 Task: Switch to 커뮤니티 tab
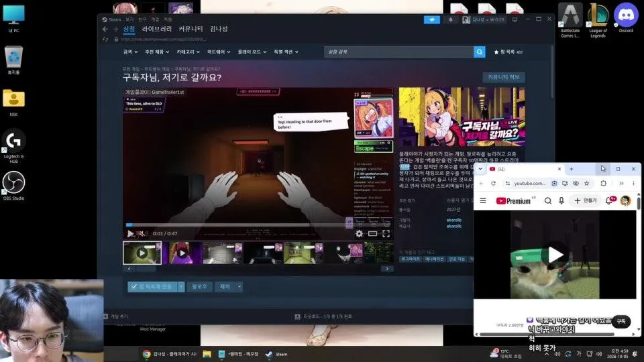pos(191,29)
